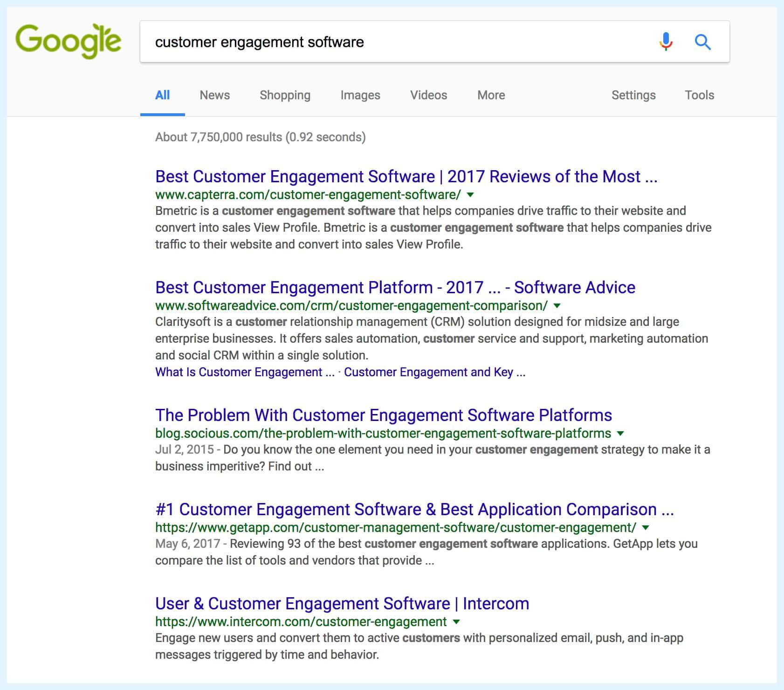Select the All results tab
Viewport: 784px width, 690px height.
coord(162,95)
